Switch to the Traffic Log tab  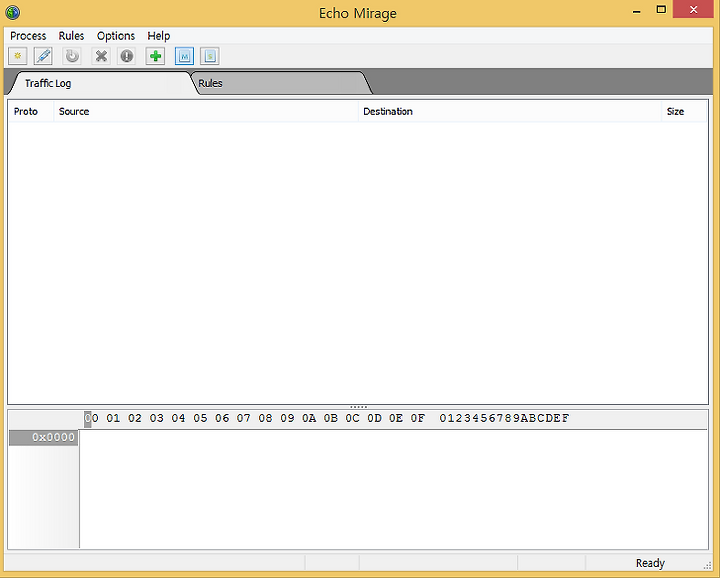[101, 83]
